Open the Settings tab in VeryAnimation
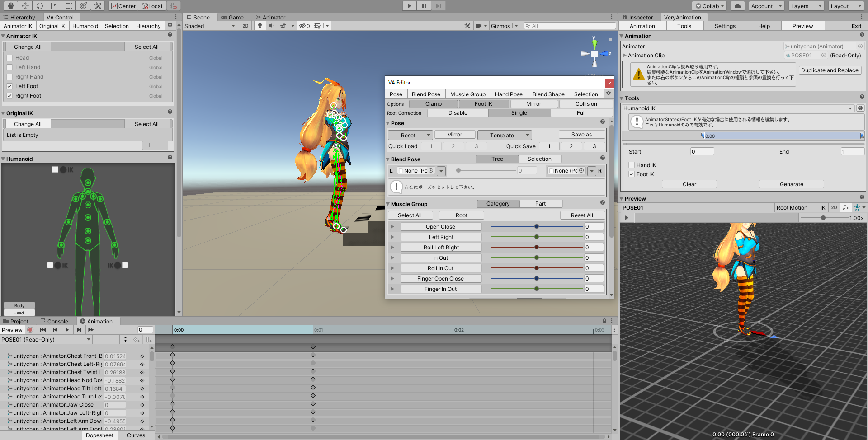This screenshot has height=440, width=868. (725, 26)
